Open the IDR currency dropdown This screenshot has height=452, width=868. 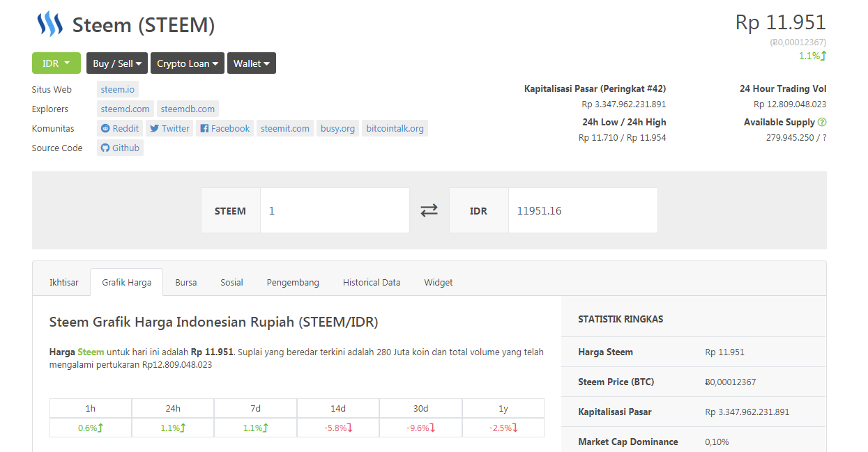56,63
